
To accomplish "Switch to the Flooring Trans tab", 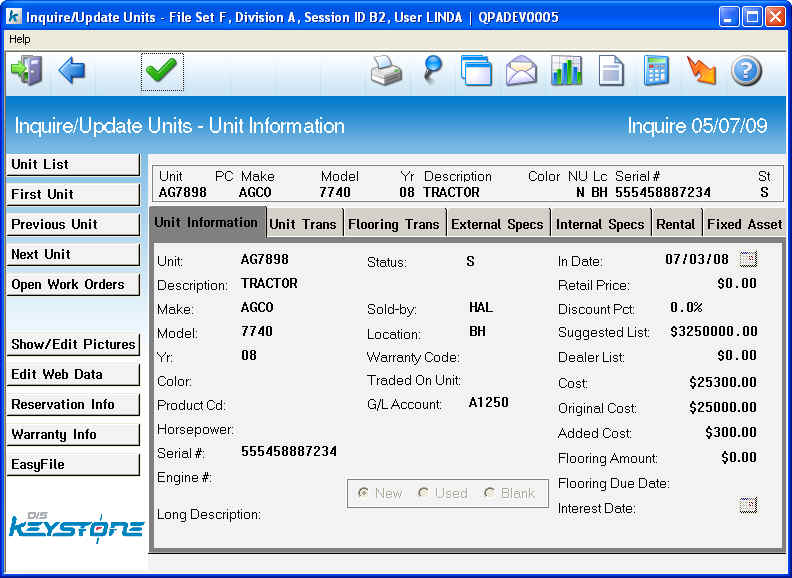I will 394,224.
